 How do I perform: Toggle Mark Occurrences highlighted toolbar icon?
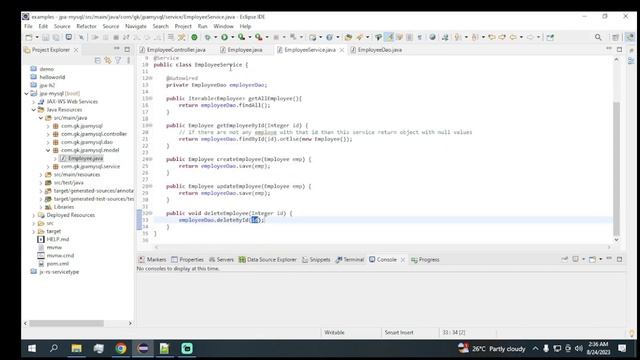389,37
